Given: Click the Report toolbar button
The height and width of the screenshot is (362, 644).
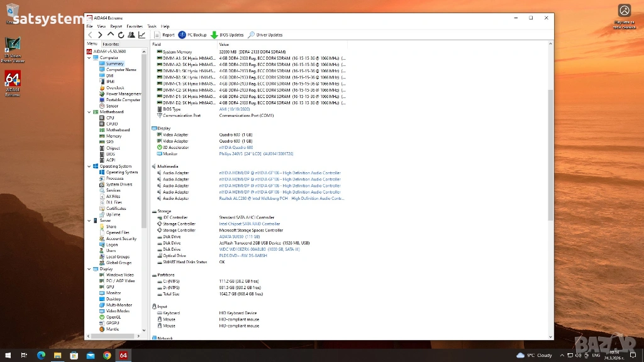Looking at the screenshot, I should (165, 35).
